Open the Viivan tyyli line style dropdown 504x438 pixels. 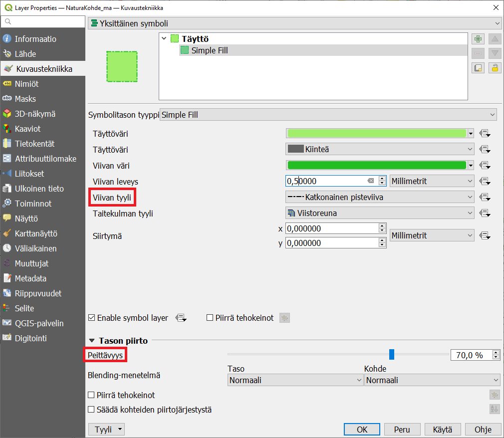(x=380, y=197)
